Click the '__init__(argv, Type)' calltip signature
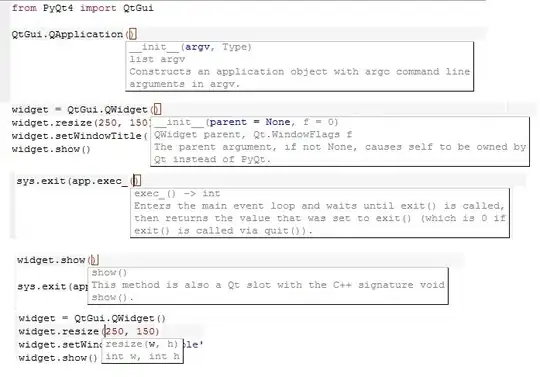This screenshot has height=377, width=540. 190,47
